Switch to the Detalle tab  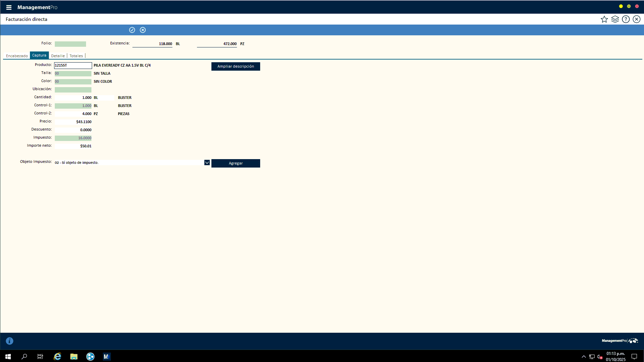click(x=58, y=56)
